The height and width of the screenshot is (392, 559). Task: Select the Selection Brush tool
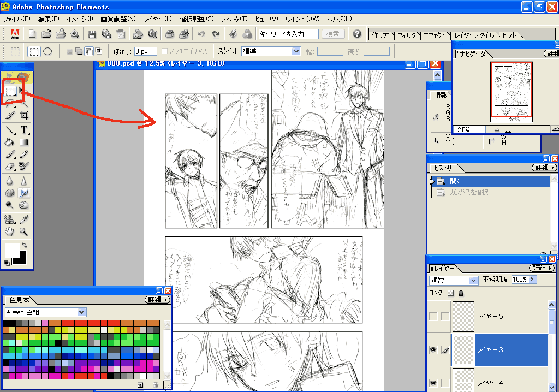coord(10,115)
